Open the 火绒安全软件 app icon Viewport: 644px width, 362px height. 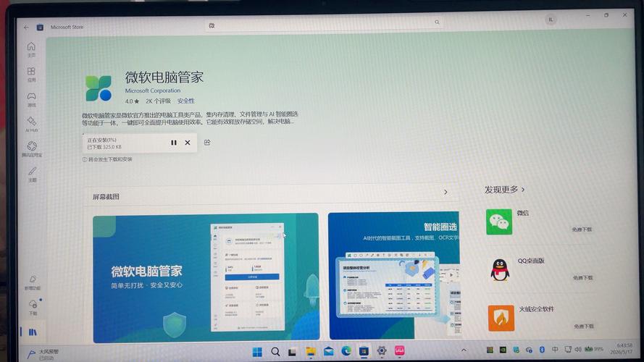click(501, 318)
